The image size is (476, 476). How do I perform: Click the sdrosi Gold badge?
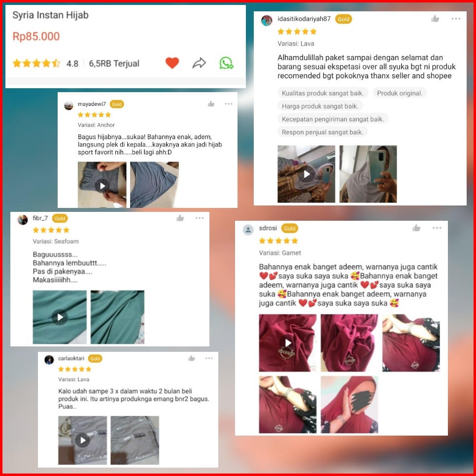(x=289, y=228)
